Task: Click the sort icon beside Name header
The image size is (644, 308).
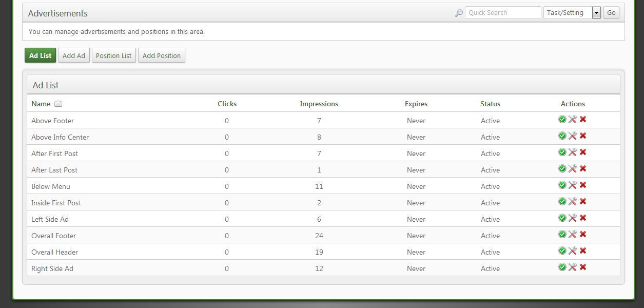Action: coord(58,104)
